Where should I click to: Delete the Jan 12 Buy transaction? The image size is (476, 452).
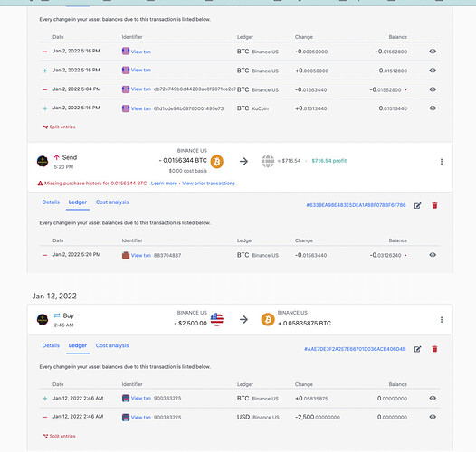[434, 349]
